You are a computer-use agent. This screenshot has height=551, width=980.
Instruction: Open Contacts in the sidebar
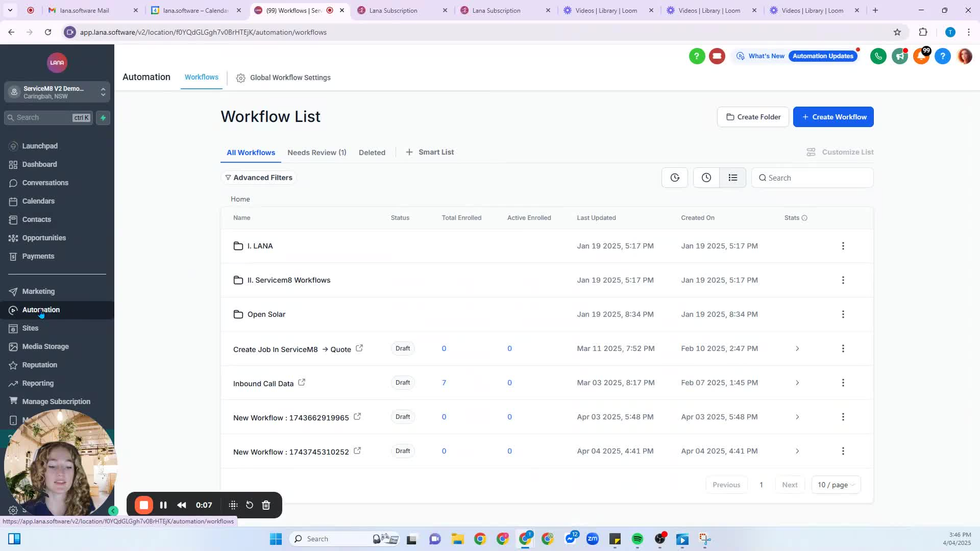pyautogui.click(x=36, y=219)
